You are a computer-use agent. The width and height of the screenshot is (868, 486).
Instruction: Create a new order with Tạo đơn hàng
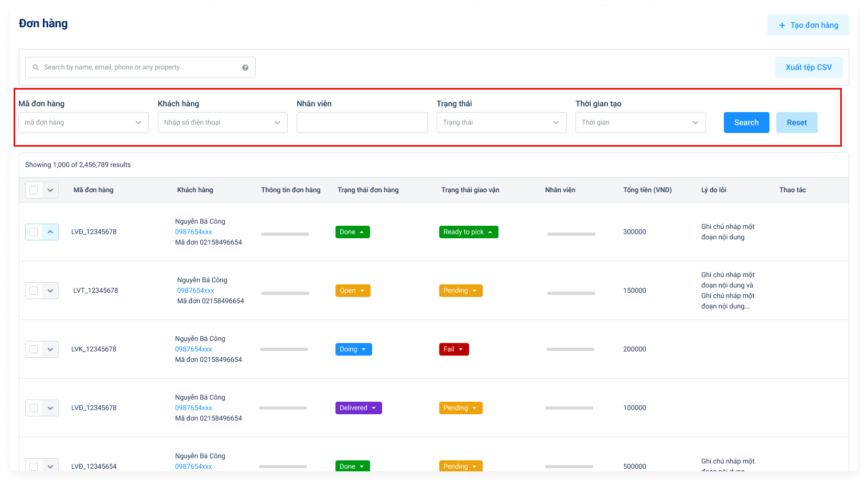click(x=808, y=25)
